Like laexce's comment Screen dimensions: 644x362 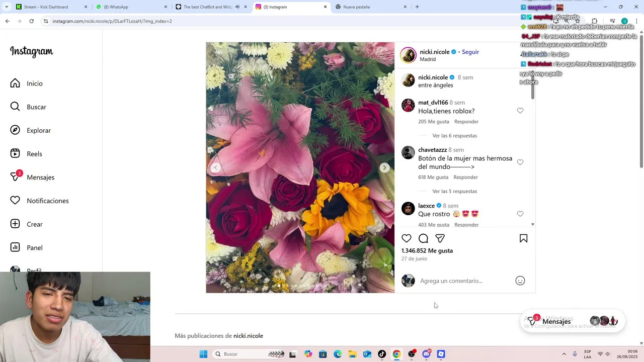click(520, 214)
